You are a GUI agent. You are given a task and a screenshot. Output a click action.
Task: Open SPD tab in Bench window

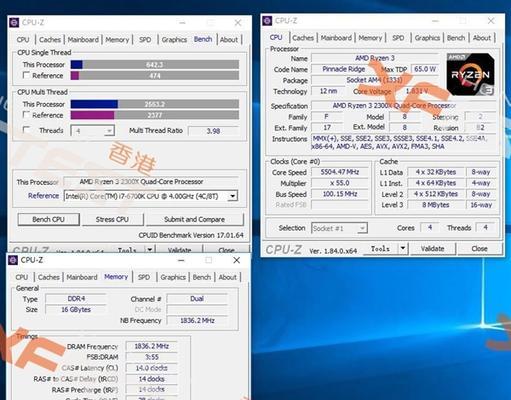[x=145, y=40]
